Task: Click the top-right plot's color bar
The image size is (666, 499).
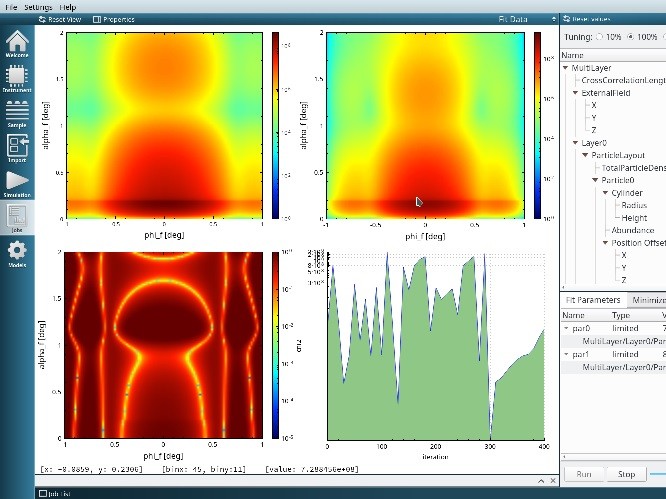Action: [x=536, y=124]
